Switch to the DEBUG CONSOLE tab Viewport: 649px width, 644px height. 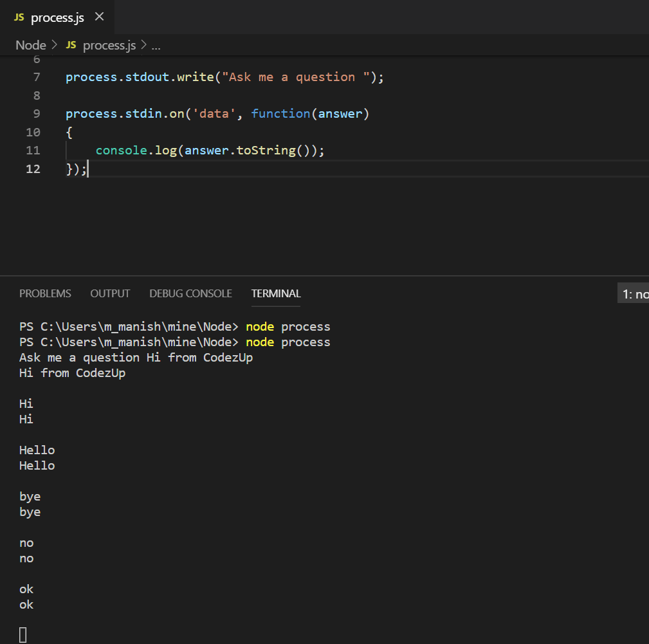(x=190, y=293)
